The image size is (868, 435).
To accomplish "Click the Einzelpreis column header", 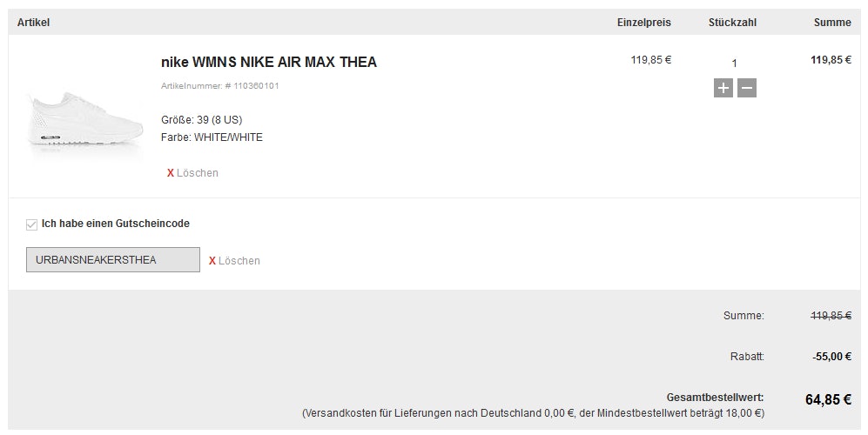I will (643, 23).
